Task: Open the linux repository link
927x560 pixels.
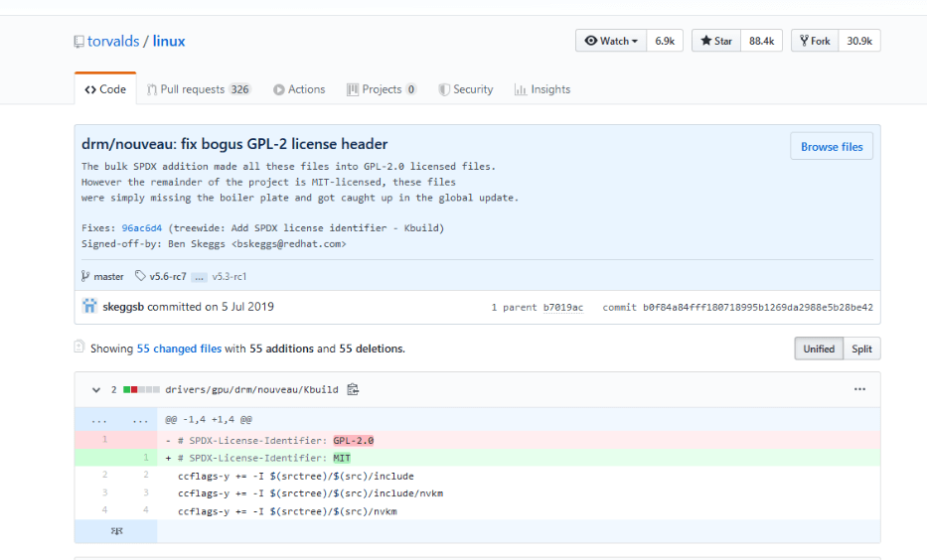Action: coord(169,41)
